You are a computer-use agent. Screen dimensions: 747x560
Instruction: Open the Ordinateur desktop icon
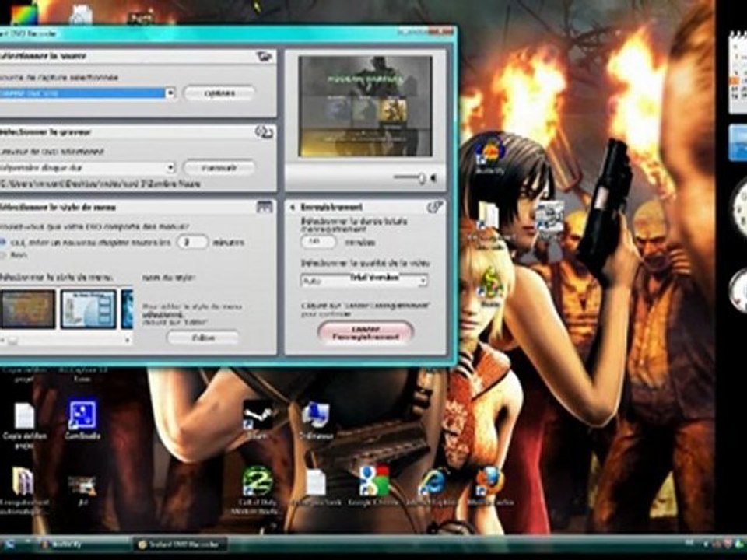315,419
